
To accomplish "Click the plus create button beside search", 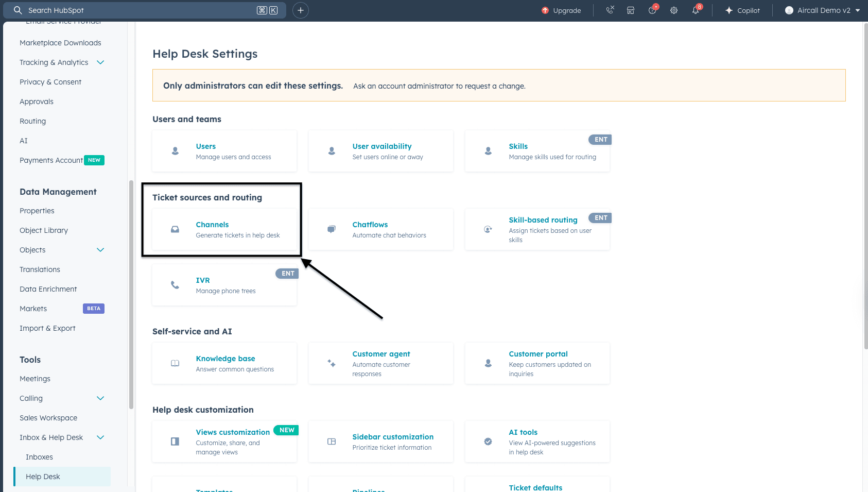I will (301, 10).
